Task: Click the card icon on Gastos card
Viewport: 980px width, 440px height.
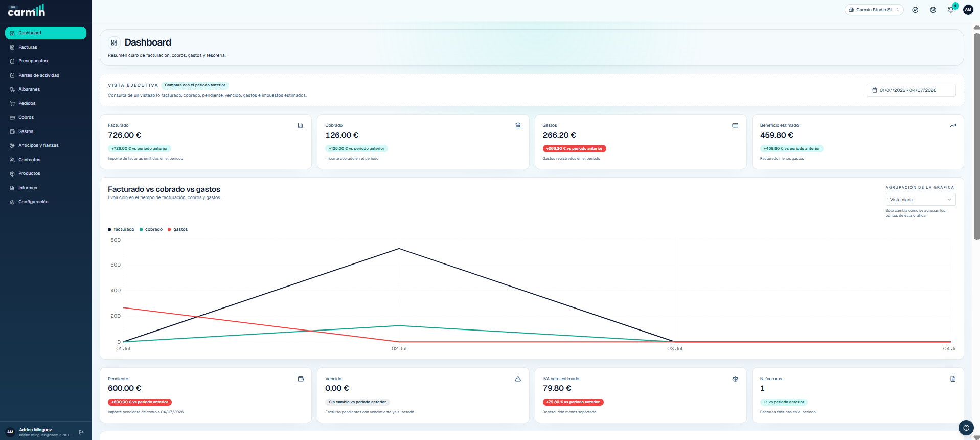Action: click(735, 125)
